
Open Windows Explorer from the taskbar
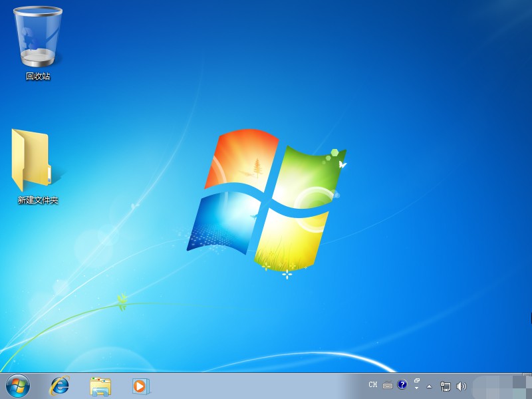click(100, 386)
